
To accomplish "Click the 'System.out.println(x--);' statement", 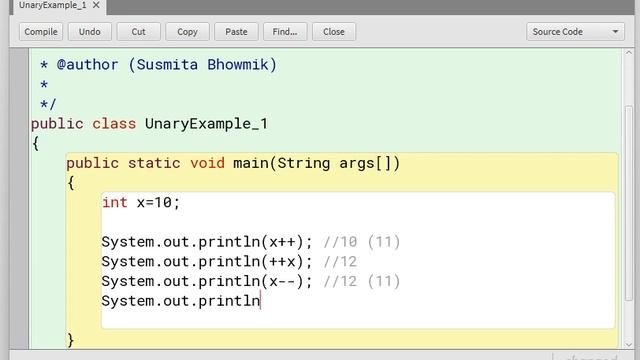I will (207, 281).
